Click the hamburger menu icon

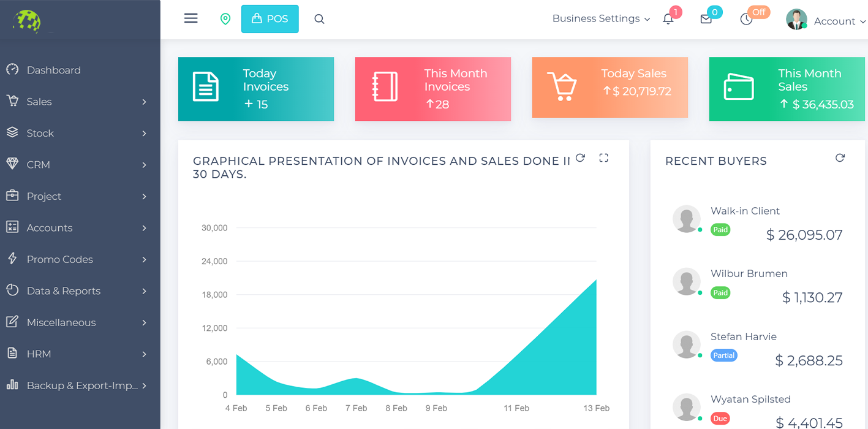click(191, 18)
